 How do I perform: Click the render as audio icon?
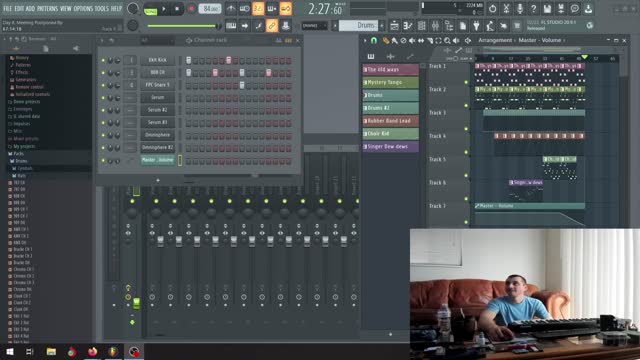pyautogui.click(x=561, y=9)
